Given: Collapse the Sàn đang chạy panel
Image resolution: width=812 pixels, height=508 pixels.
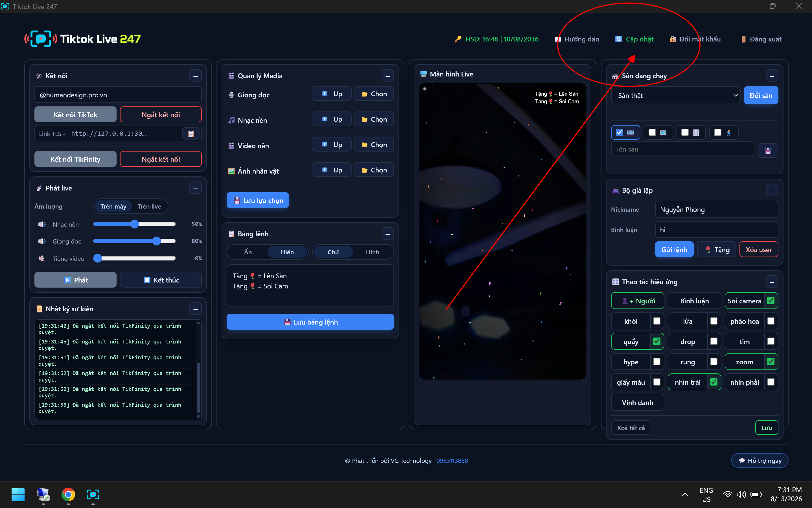Looking at the screenshot, I should (772, 76).
